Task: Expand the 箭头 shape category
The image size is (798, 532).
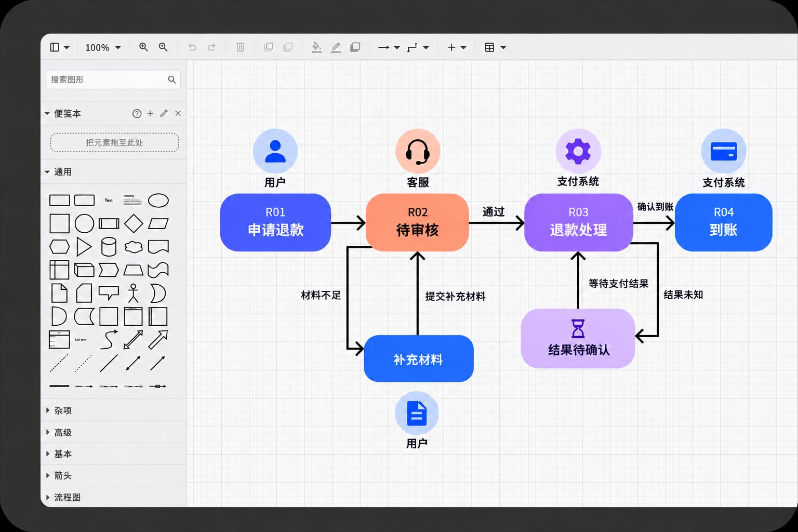Action: coord(113,476)
